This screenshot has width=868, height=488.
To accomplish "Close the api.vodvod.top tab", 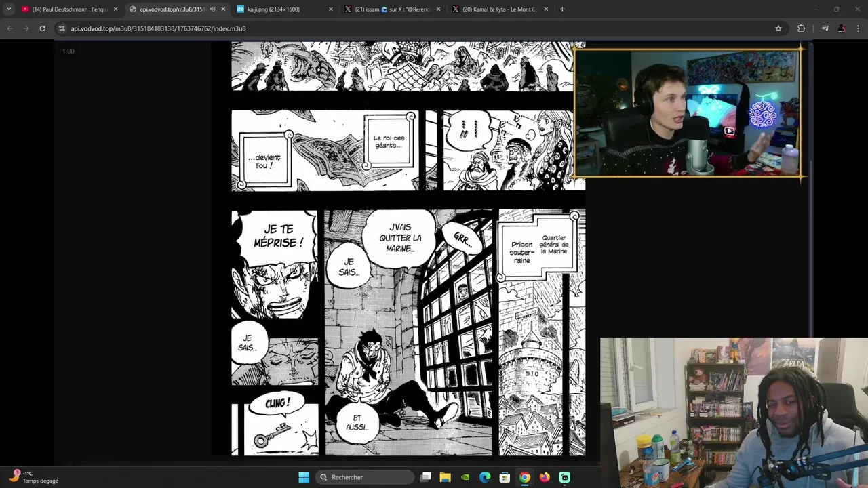I will [x=223, y=9].
